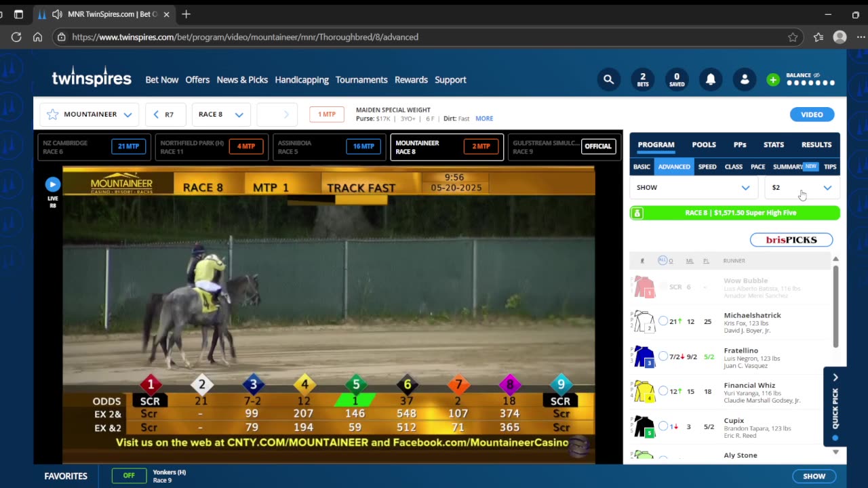The height and width of the screenshot is (488, 868).
Task: Switch to NZ Cambridge Race 6 card
Action: (x=94, y=147)
